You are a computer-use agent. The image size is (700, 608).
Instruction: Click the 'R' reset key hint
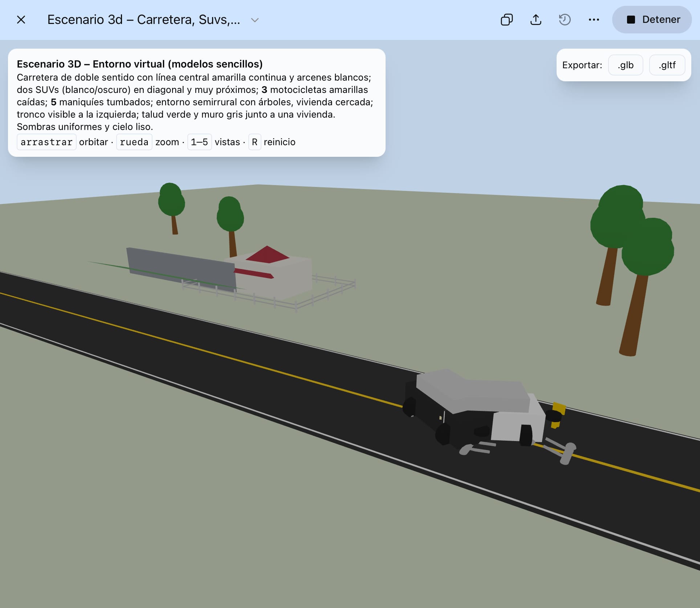[x=255, y=142]
